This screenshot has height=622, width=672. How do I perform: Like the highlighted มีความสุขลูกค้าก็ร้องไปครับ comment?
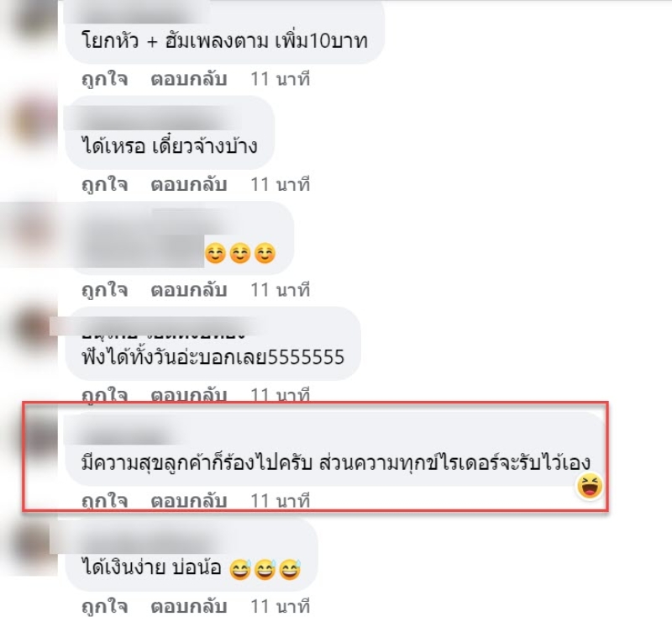pyautogui.click(x=104, y=501)
